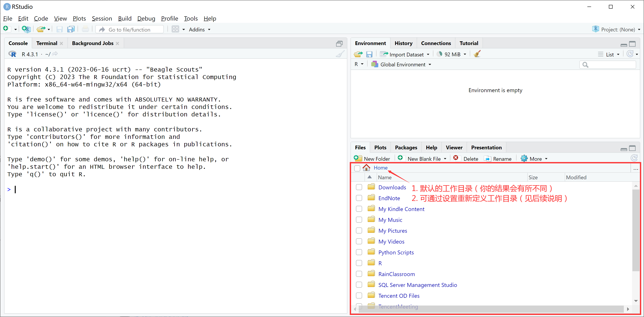644x317 pixels.
Task: Click the Save current document icon
Action: coord(59,30)
